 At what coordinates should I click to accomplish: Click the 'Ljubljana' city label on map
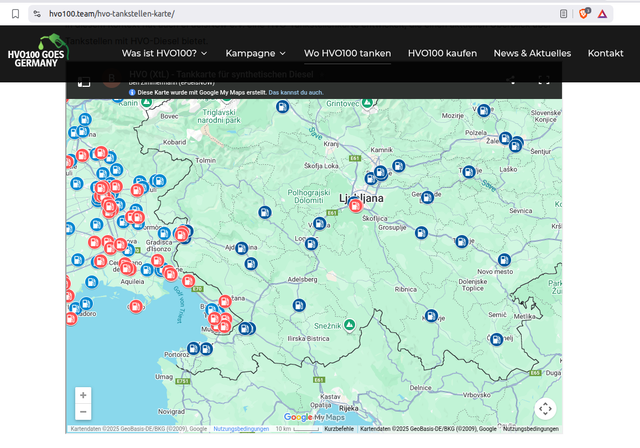pos(361,198)
